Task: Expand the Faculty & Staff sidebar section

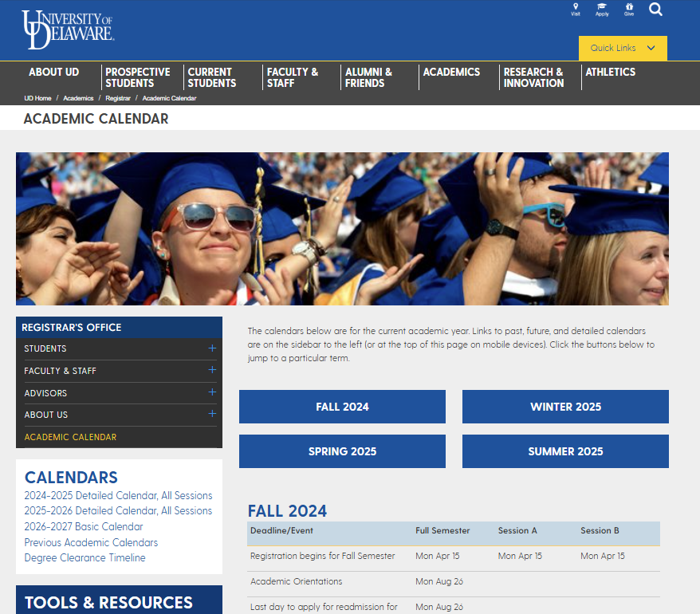Action: pos(212,370)
